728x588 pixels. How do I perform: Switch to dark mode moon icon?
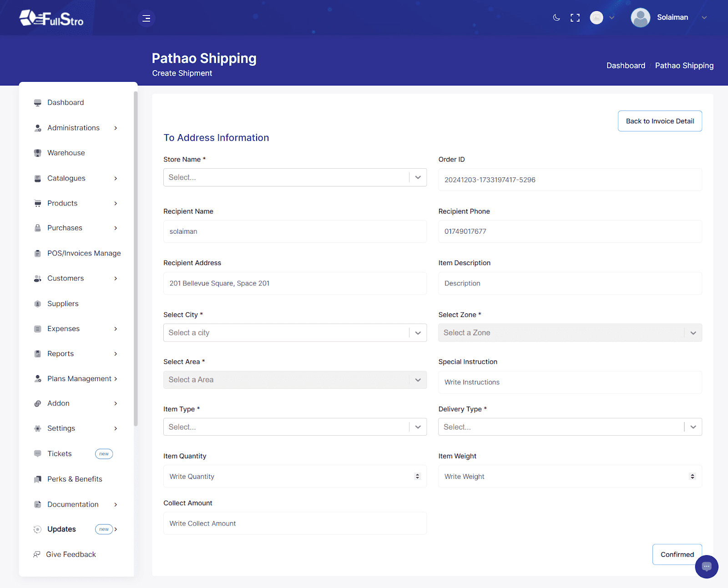556,18
